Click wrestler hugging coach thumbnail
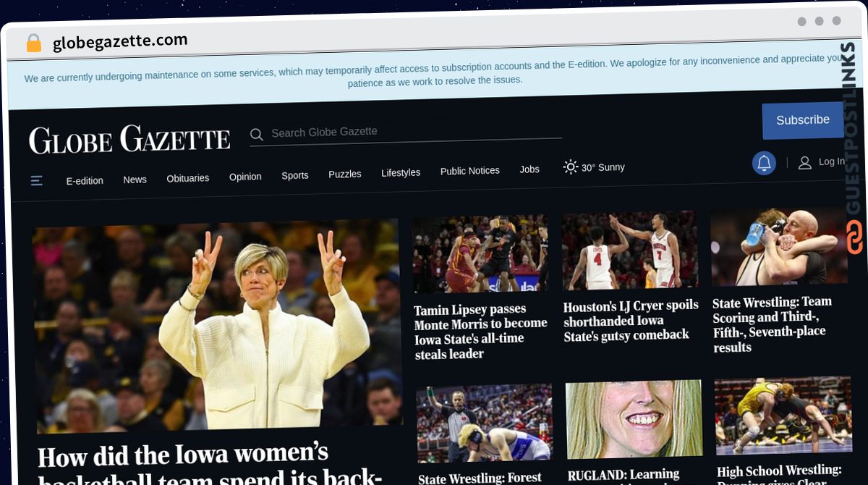This screenshot has width=868, height=485. [x=779, y=247]
